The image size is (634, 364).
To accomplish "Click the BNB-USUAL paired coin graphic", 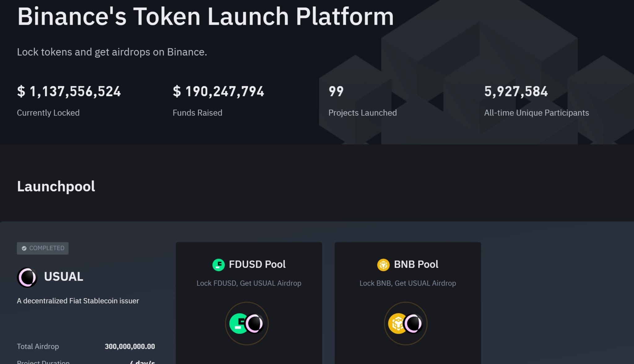I will [406, 323].
